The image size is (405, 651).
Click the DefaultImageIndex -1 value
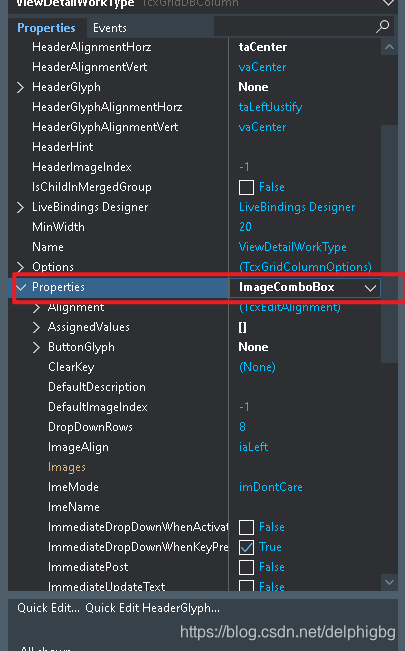pos(244,407)
